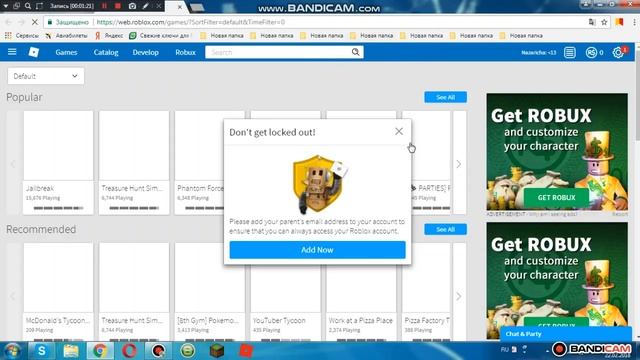Open File Explorer from the taskbar
The width and height of the screenshot is (640, 360).
tap(71, 351)
